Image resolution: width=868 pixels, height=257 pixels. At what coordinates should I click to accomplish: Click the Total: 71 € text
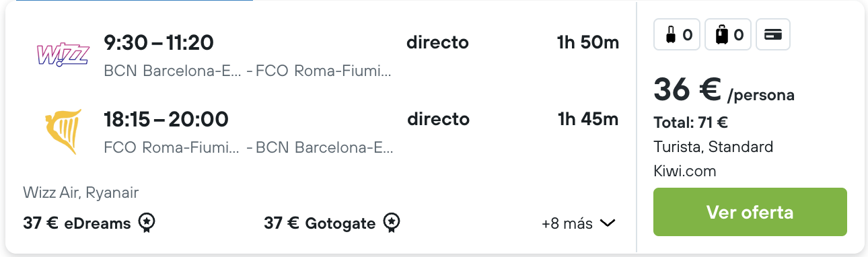690,123
